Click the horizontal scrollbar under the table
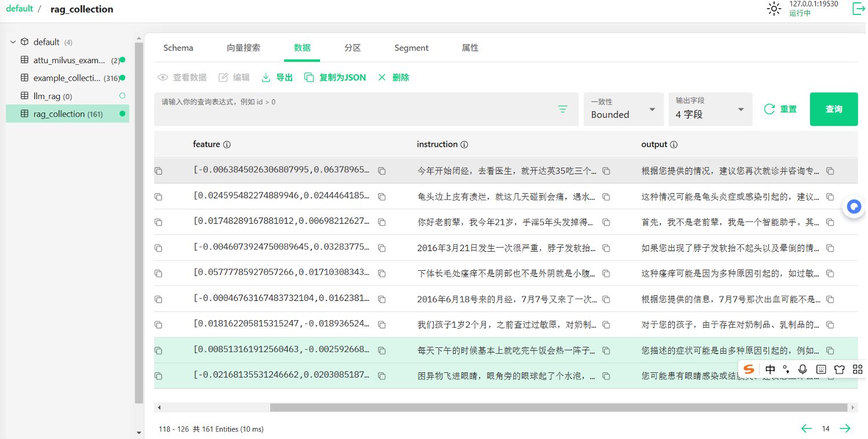This screenshot has height=439, width=868. coord(499,408)
